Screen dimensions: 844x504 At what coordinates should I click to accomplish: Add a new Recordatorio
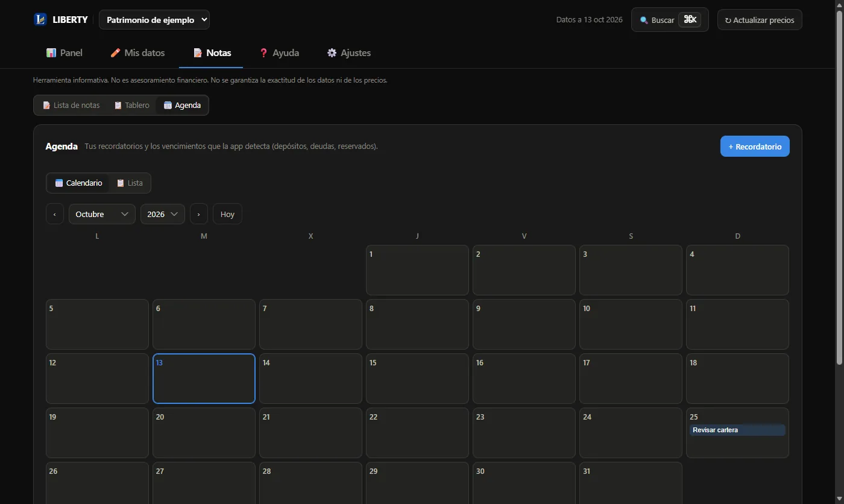(x=755, y=146)
